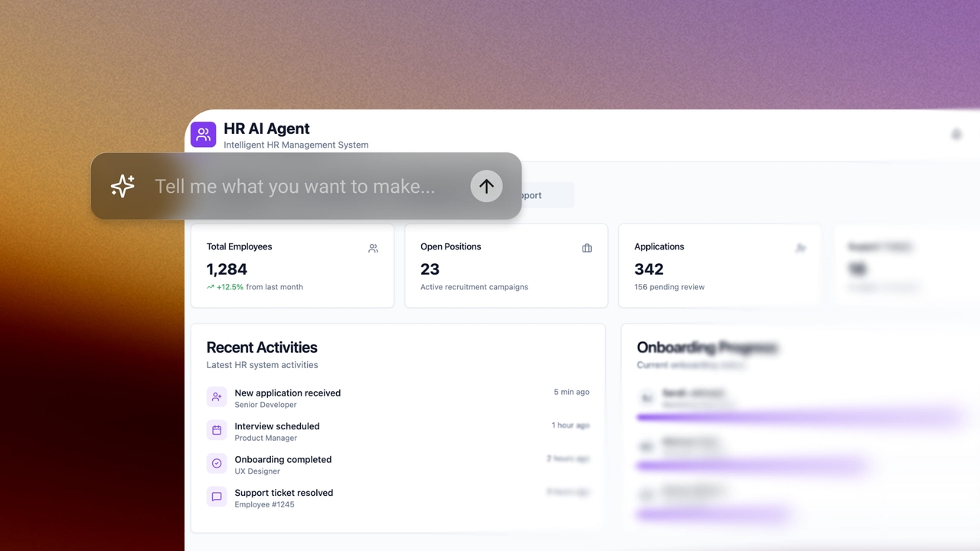
Task: Click the briefcase icon on Open Positions card
Action: pyautogui.click(x=586, y=248)
